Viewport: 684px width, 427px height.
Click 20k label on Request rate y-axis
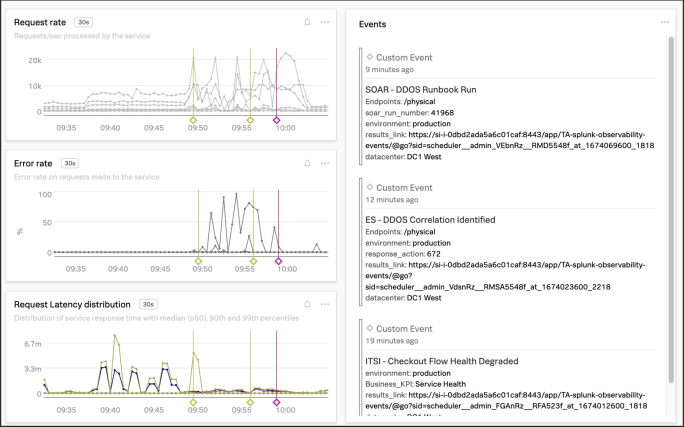coord(35,60)
